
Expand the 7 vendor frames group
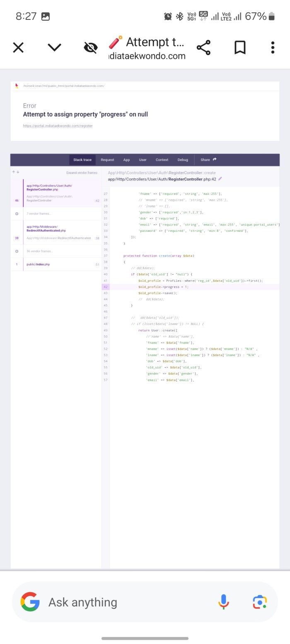tap(39, 214)
